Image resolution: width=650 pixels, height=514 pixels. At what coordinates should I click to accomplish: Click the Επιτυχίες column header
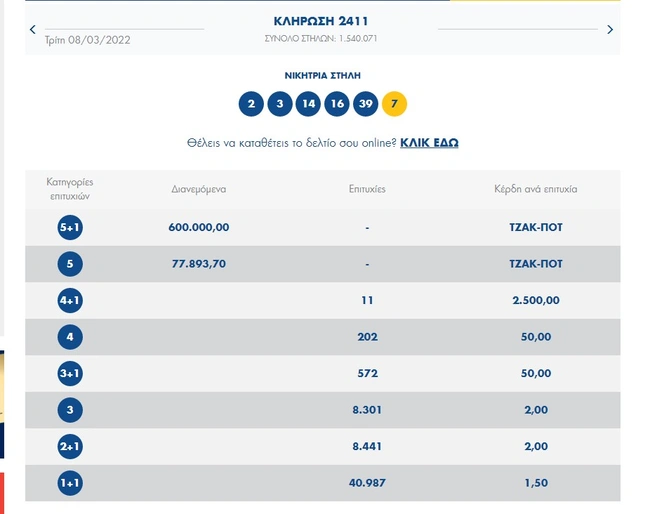[367, 188]
